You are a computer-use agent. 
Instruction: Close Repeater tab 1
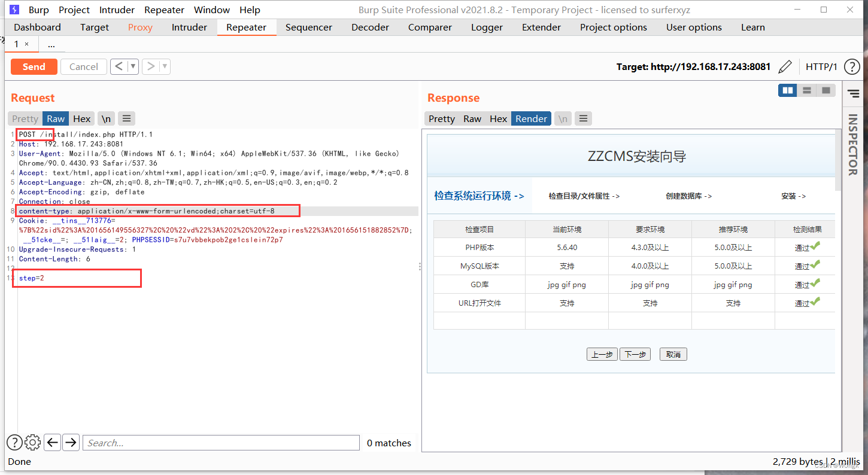tap(26, 44)
